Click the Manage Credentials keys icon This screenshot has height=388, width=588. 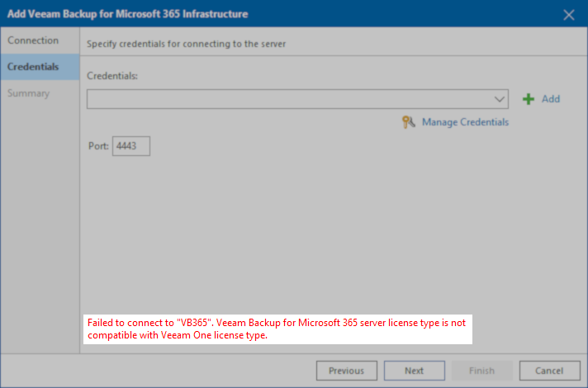click(x=408, y=122)
